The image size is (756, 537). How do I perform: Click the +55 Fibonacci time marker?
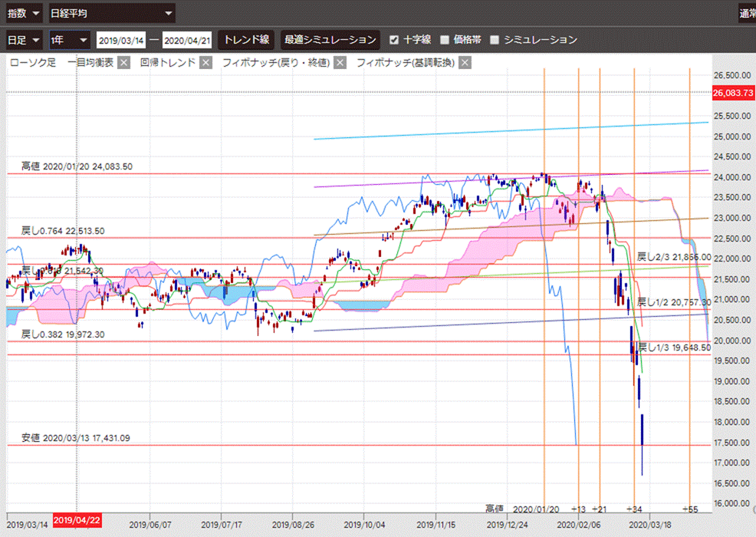(690, 509)
